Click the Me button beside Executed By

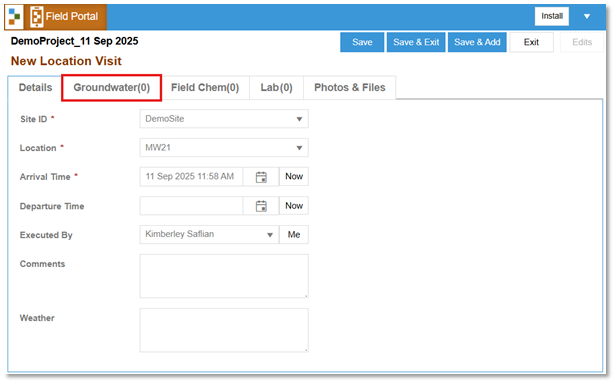[294, 235]
